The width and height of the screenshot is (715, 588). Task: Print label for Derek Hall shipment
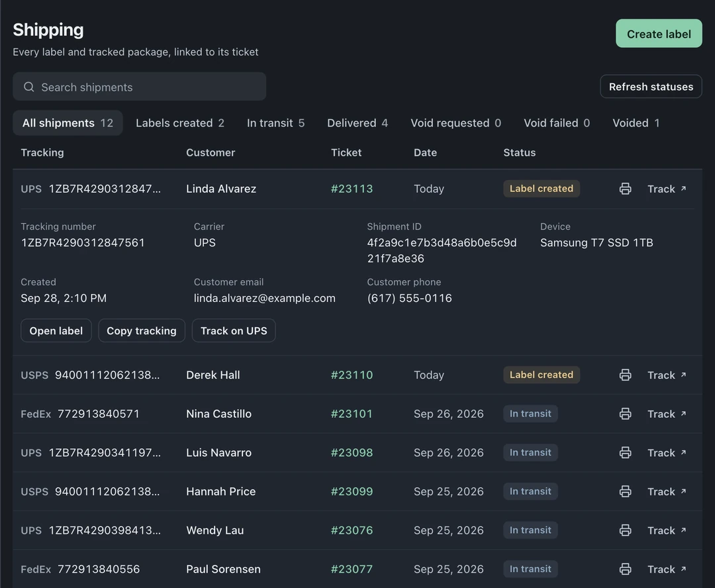tap(625, 375)
